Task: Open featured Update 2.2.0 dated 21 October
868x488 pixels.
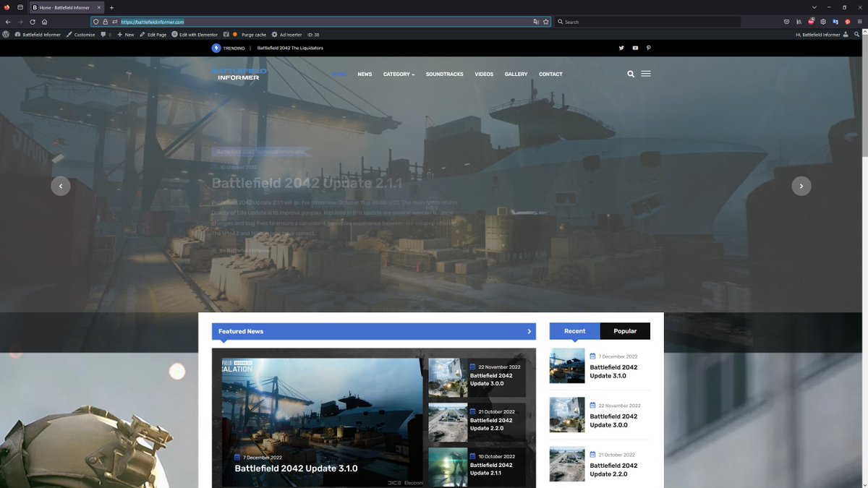Action: pyautogui.click(x=491, y=424)
